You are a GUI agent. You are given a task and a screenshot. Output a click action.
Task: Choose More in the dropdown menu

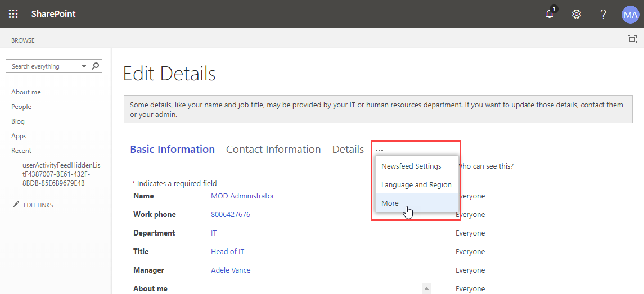[390, 203]
